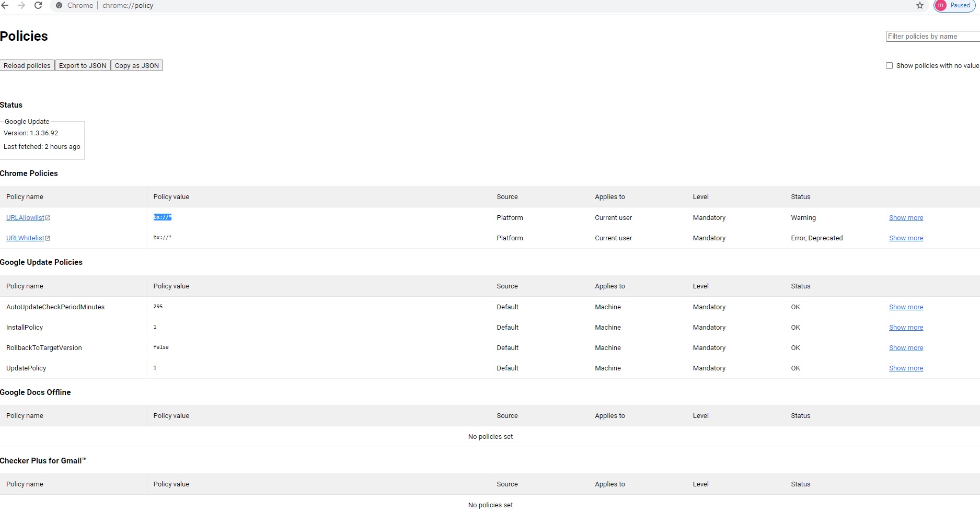The image size is (980, 512).
Task: Click the RollbackToTargetVersion policy name
Action: point(44,347)
